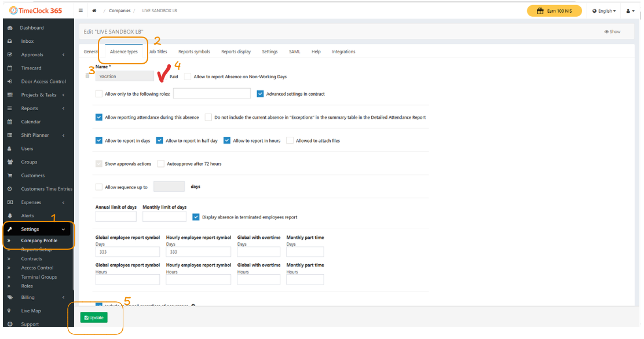Open Live Map pin icon
The image size is (644, 339).
(10, 311)
